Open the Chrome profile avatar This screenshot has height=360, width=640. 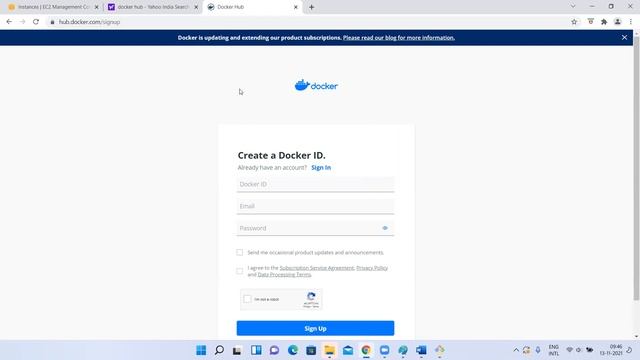pyautogui.click(x=618, y=22)
